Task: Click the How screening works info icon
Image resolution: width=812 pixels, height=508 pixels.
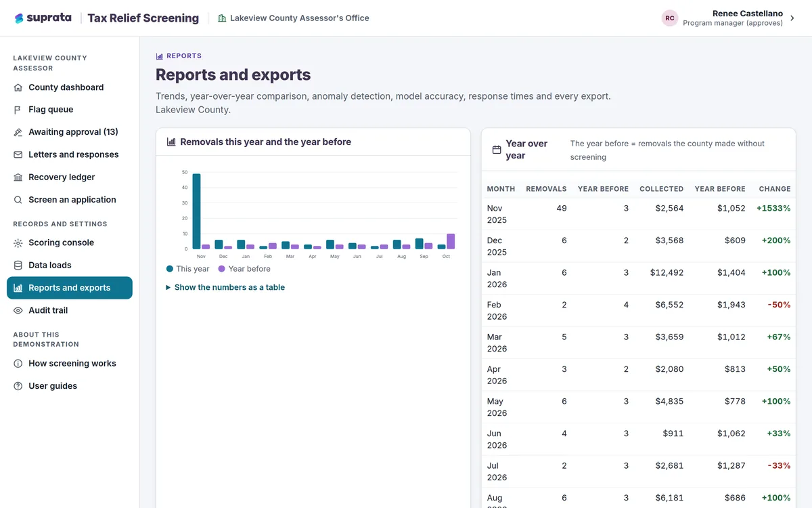Action: pos(18,364)
